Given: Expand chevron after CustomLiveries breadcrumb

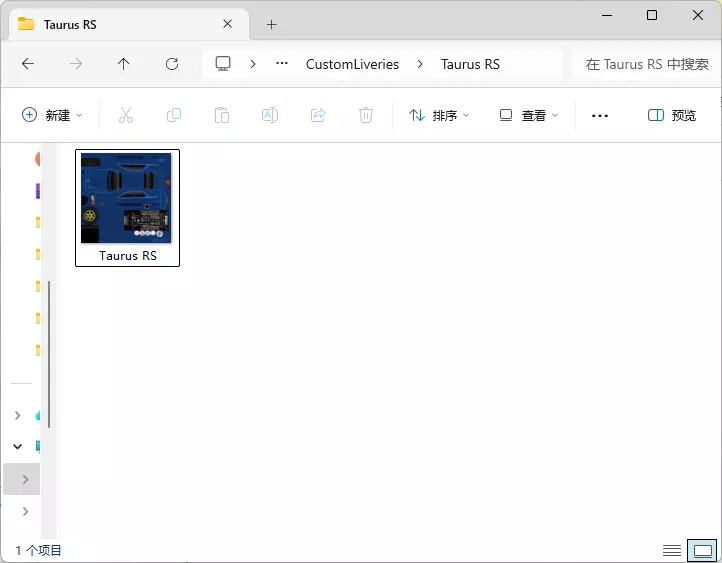Looking at the screenshot, I should point(420,64).
